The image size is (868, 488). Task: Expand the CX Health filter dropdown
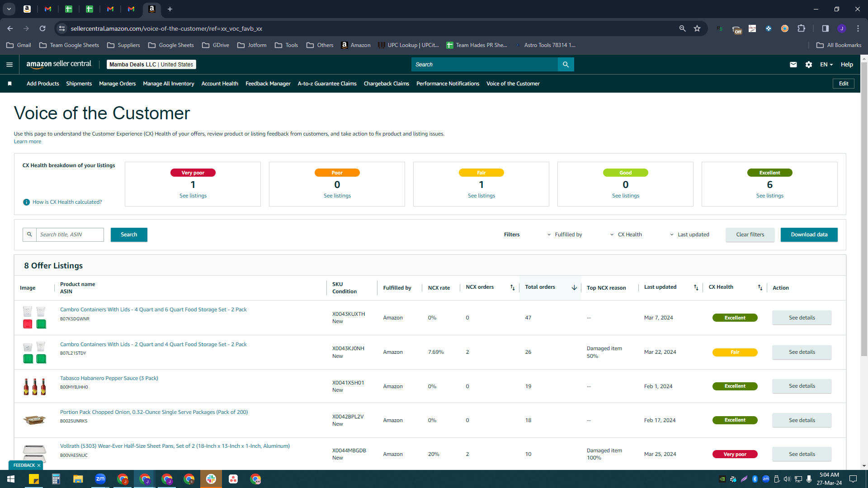click(626, 235)
